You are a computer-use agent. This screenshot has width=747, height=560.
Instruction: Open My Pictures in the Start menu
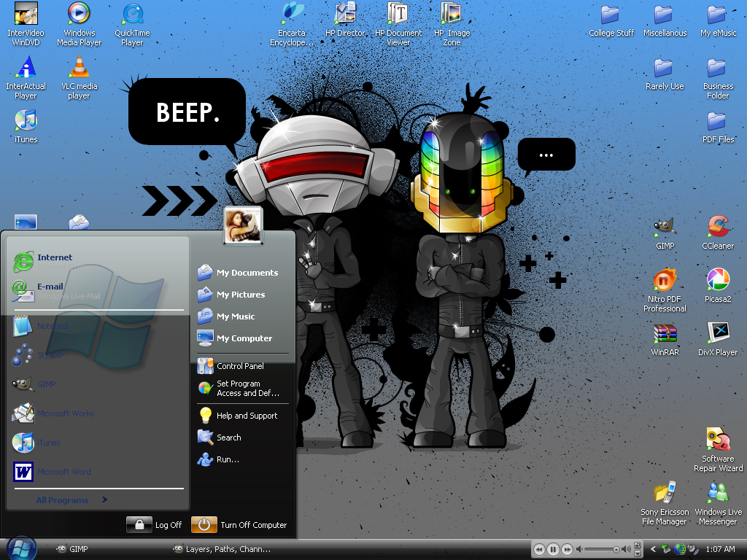coord(242,295)
